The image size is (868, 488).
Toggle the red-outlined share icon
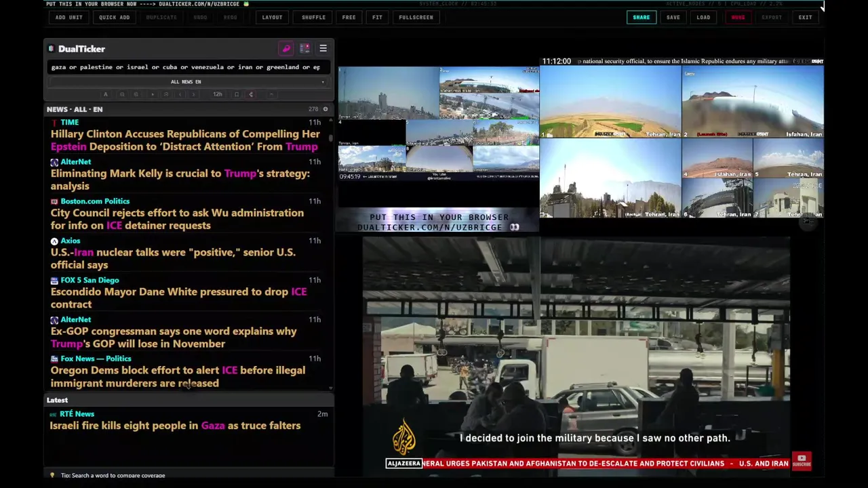tap(252, 94)
